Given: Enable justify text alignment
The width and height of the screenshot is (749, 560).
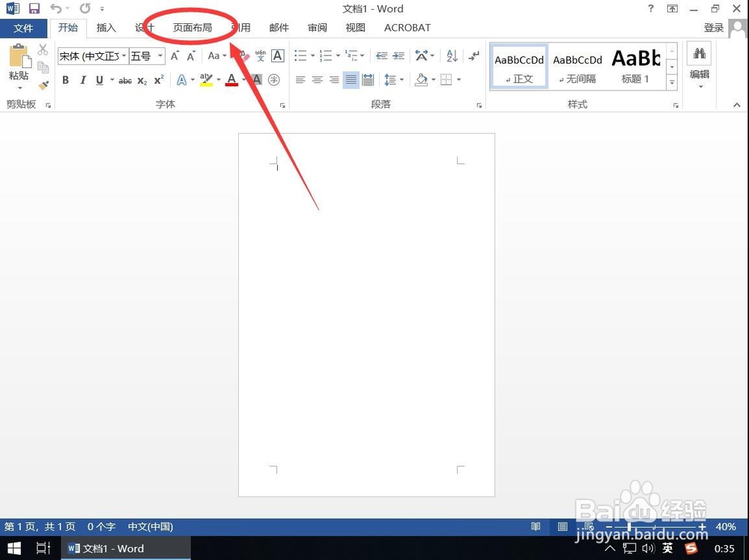Looking at the screenshot, I should pyautogui.click(x=351, y=80).
